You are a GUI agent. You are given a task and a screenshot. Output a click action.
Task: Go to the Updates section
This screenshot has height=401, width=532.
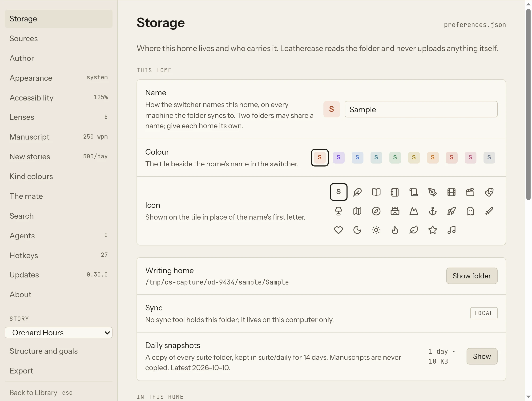tap(58, 275)
